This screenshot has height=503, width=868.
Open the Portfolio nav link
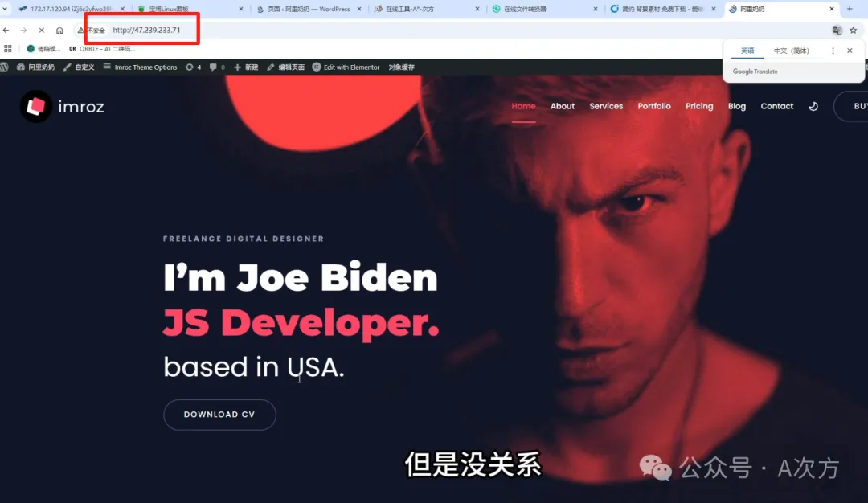coord(654,106)
